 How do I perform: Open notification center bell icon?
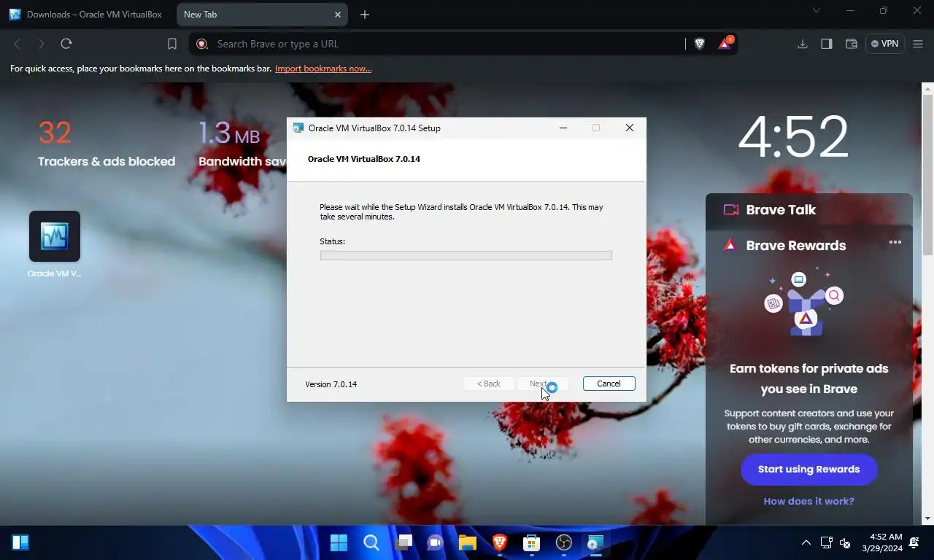[914, 542]
